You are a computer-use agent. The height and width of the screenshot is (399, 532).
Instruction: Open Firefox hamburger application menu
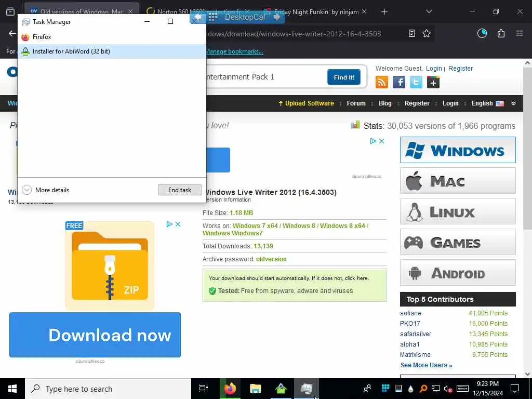point(519,33)
